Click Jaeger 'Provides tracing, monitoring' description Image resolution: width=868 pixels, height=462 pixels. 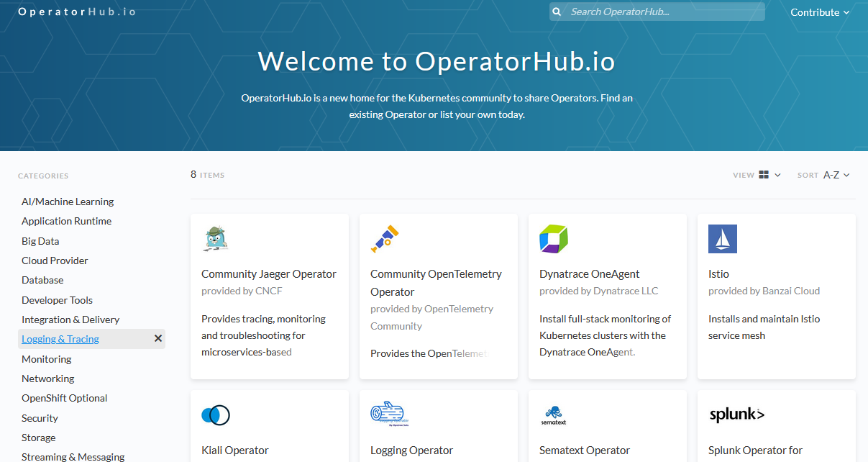263,335
